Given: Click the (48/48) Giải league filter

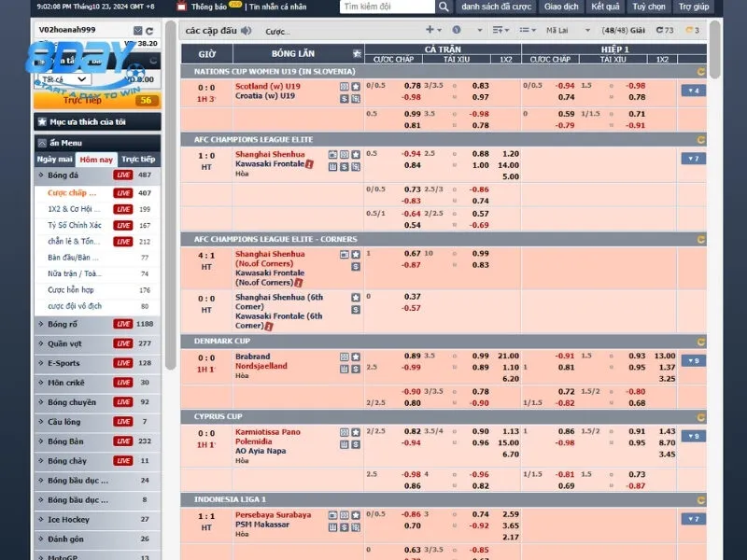Looking at the screenshot, I should coord(623,30).
